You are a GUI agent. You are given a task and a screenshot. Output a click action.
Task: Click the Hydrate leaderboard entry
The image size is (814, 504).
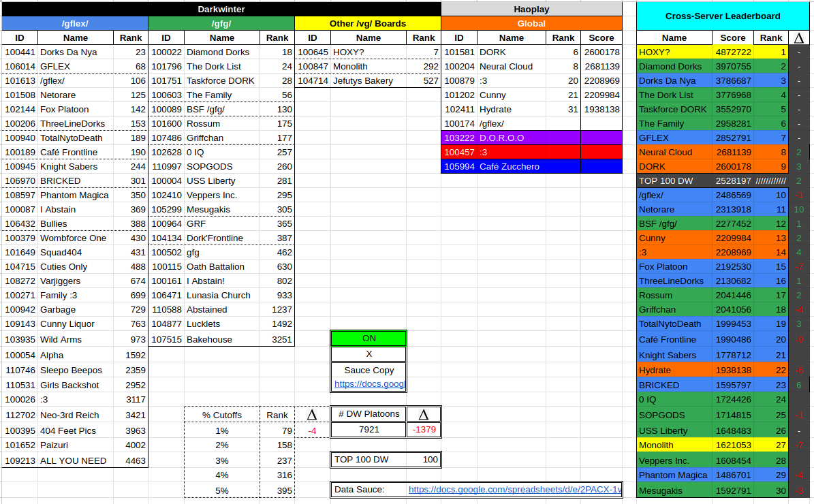point(674,370)
